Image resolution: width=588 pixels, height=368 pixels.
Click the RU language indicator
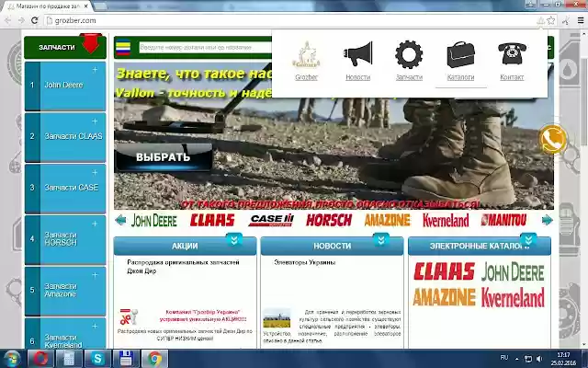coord(504,358)
